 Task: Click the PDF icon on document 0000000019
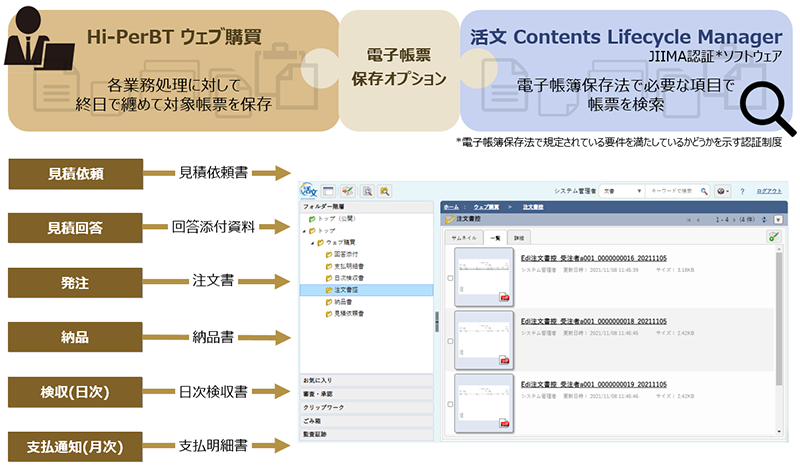click(x=505, y=423)
